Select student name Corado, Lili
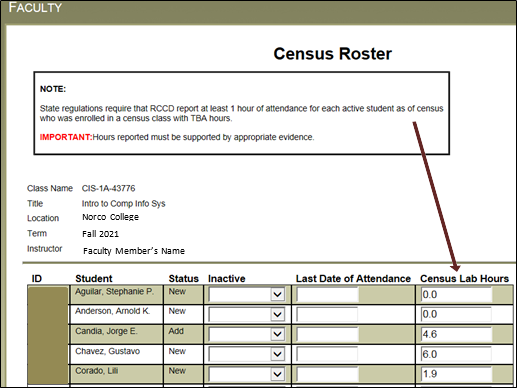Screen dimensions: 517x388 [97, 371]
